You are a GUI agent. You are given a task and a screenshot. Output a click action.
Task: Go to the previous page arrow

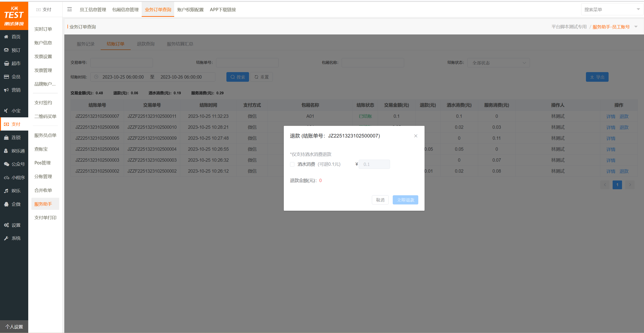tap(605, 185)
